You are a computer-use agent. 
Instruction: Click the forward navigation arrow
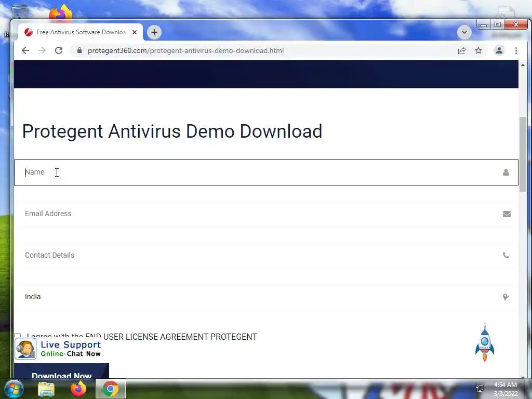[42, 50]
